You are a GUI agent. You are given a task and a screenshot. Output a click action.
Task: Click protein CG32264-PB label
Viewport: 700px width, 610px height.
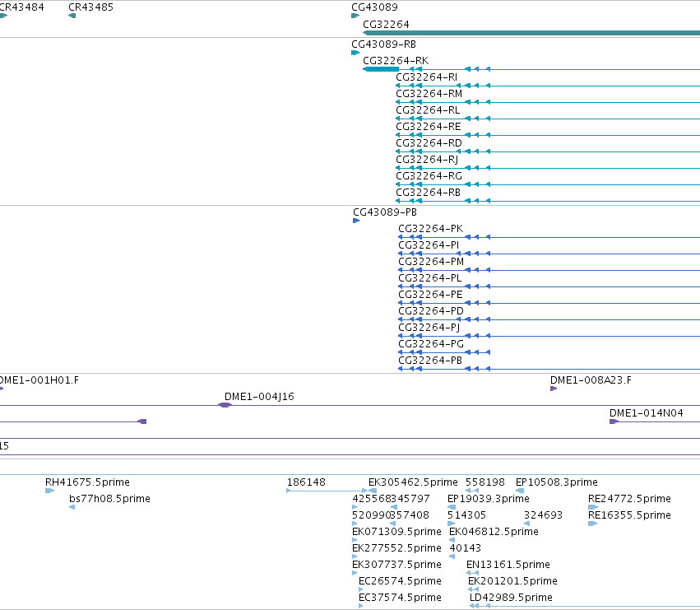(430, 361)
